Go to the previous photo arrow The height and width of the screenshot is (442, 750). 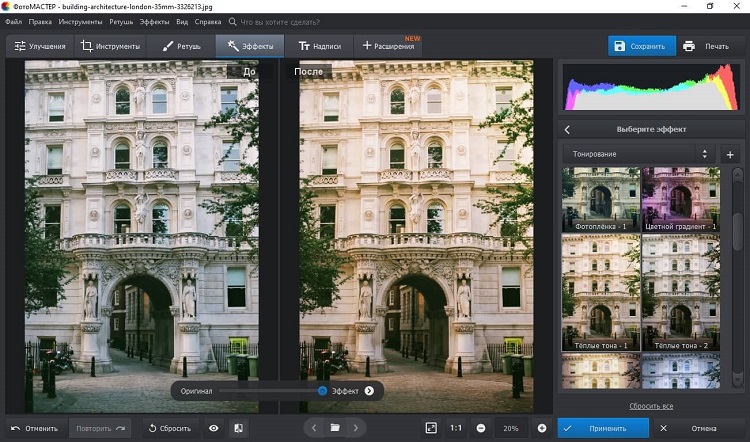click(313, 428)
